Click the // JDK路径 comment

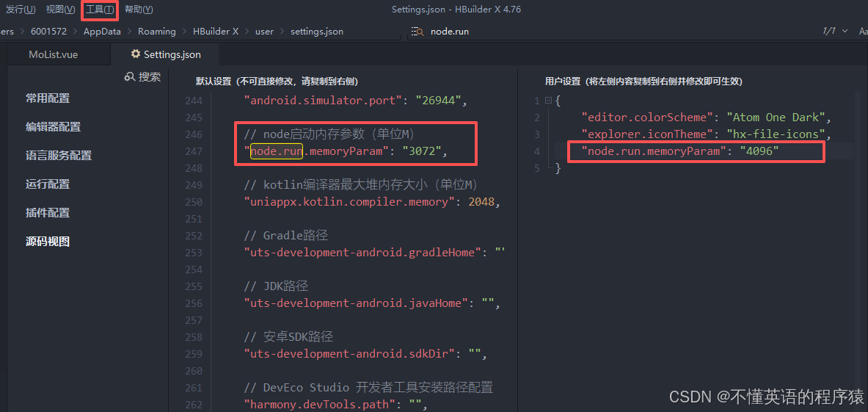(x=276, y=286)
